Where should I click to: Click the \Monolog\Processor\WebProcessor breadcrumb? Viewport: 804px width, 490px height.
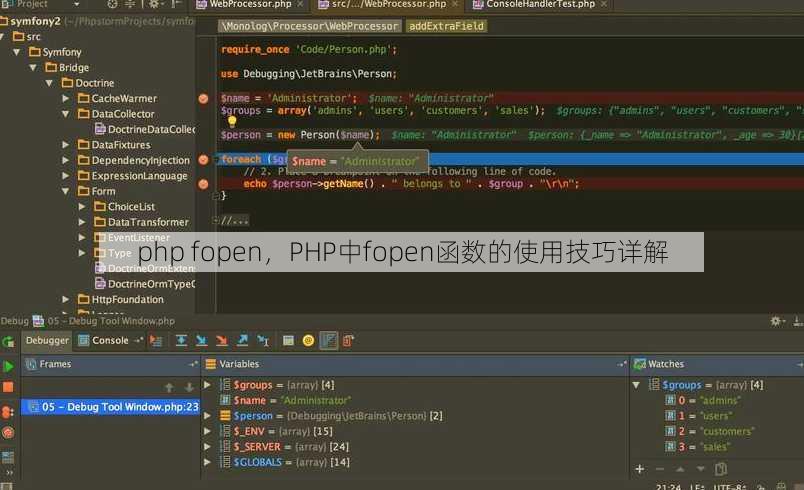coord(310,26)
